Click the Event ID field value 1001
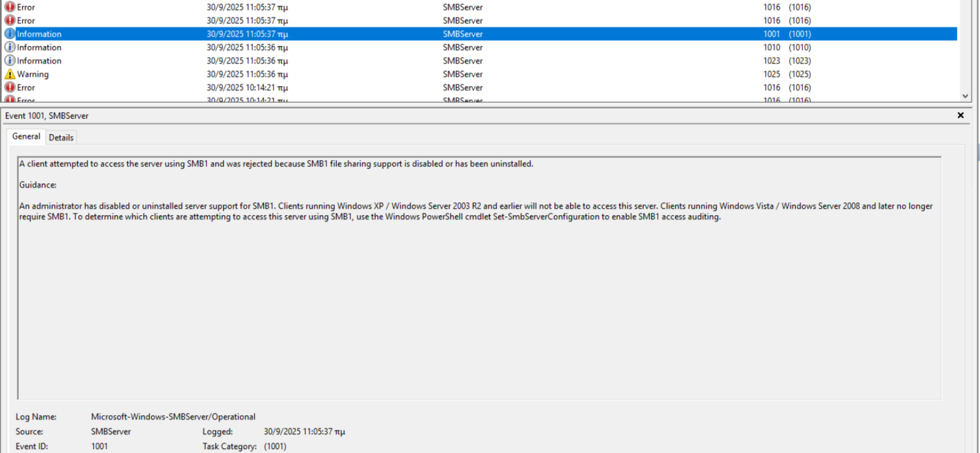The height and width of the screenshot is (453, 980). tap(99, 447)
